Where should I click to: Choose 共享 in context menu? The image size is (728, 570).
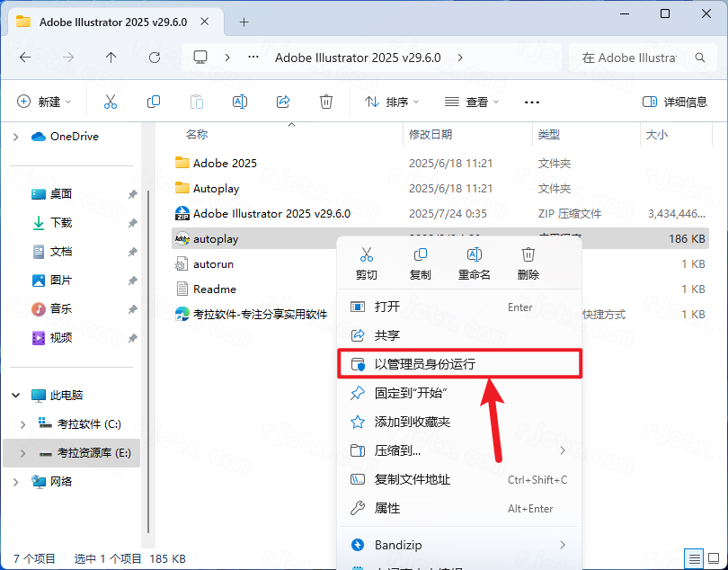tap(459, 335)
